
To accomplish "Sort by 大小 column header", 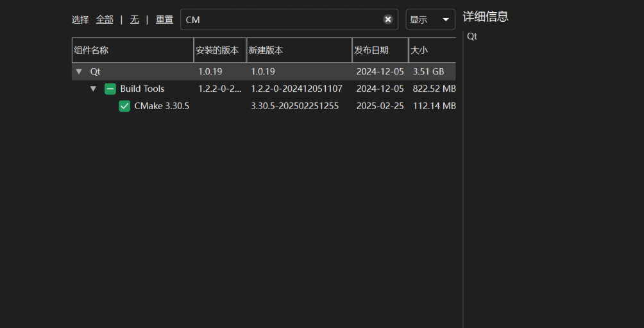I will click(432, 50).
